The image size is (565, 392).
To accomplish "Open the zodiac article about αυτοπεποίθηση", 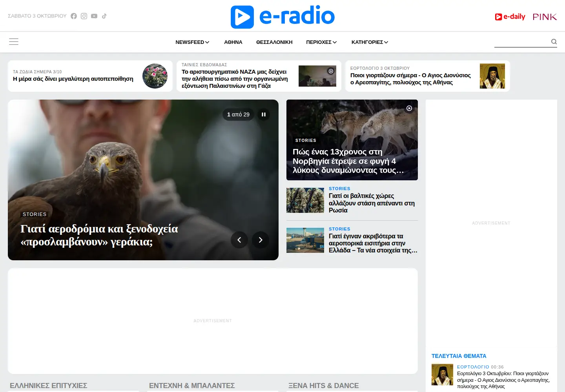I will click(x=73, y=79).
